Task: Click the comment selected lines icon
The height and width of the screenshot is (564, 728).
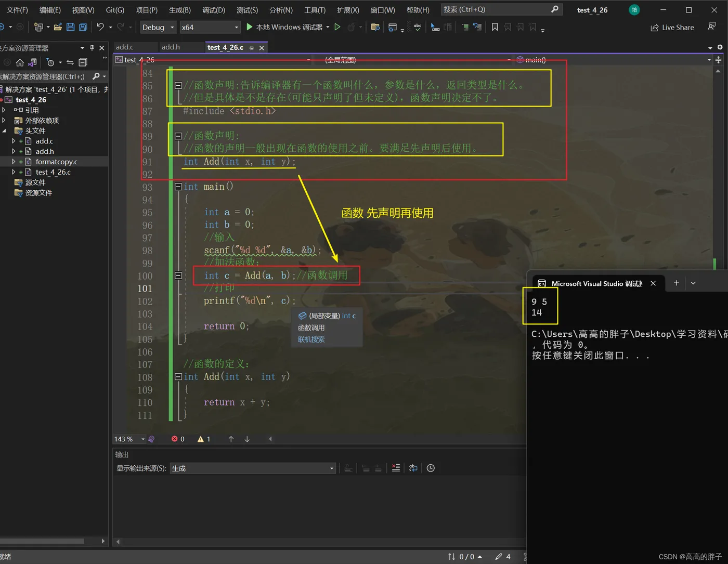Action: coord(465,27)
